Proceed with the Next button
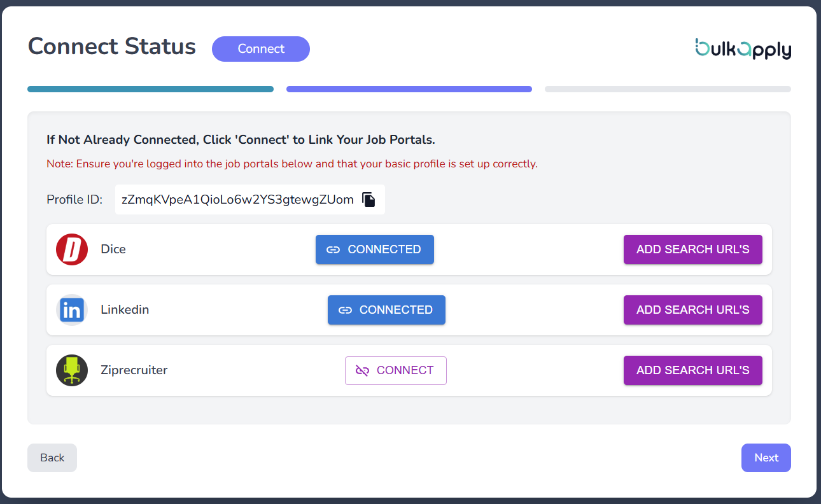821x504 pixels. coord(766,458)
